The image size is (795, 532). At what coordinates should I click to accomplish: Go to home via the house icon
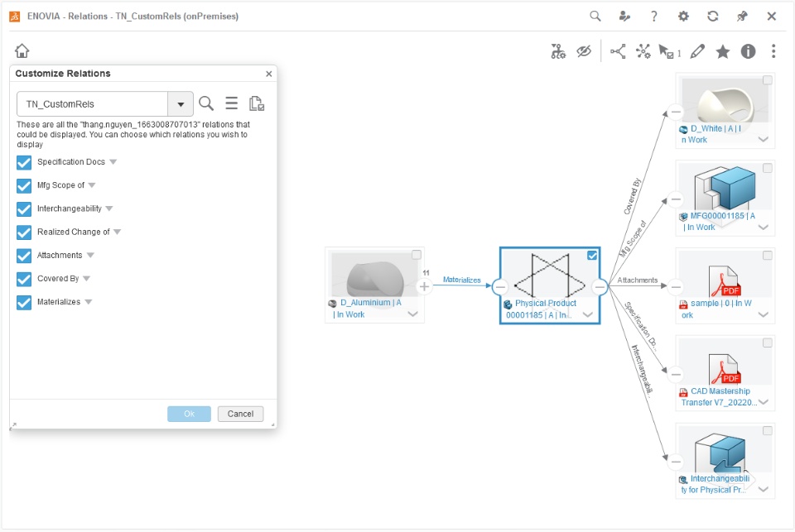pyautogui.click(x=22, y=50)
